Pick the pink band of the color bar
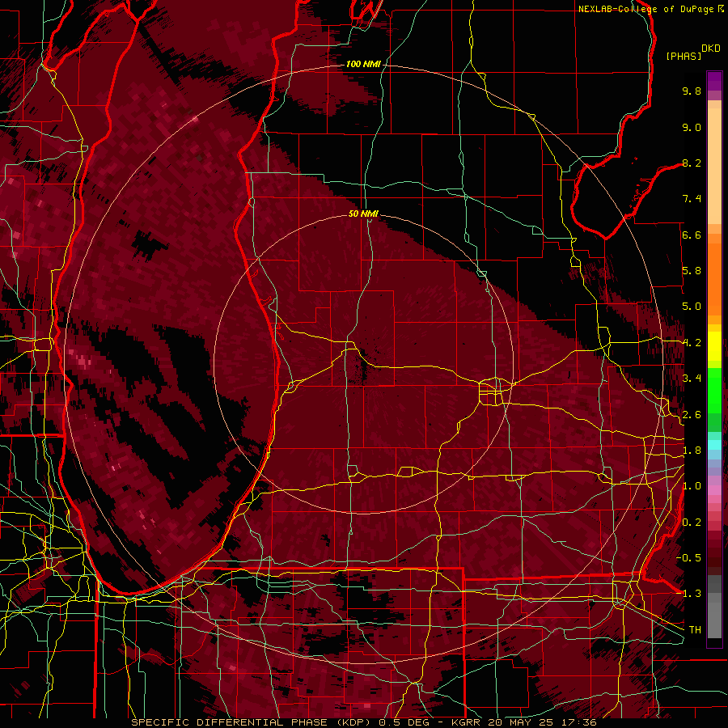The image size is (728, 728). pyautogui.click(x=714, y=490)
